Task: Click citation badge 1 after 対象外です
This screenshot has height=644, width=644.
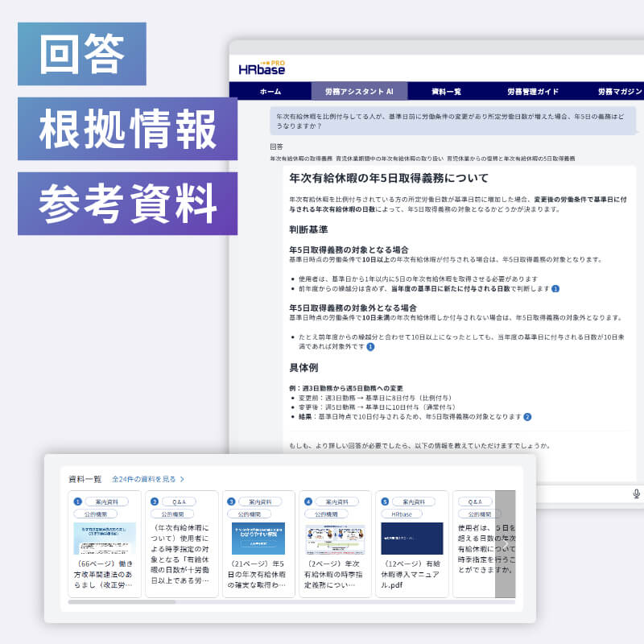Action: click(x=370, y=346)
